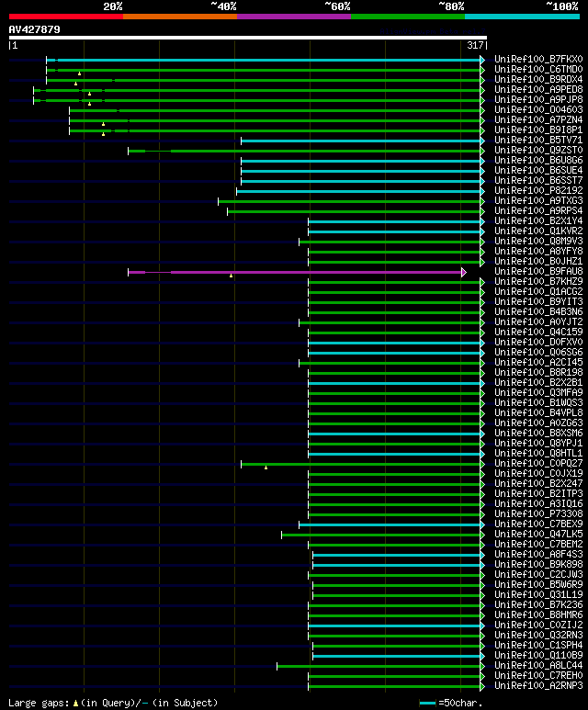The width and height of the screenshot is (588, 710).
Task: Click the orange ~40% legend segment
Action: click(x=180, y=17)
